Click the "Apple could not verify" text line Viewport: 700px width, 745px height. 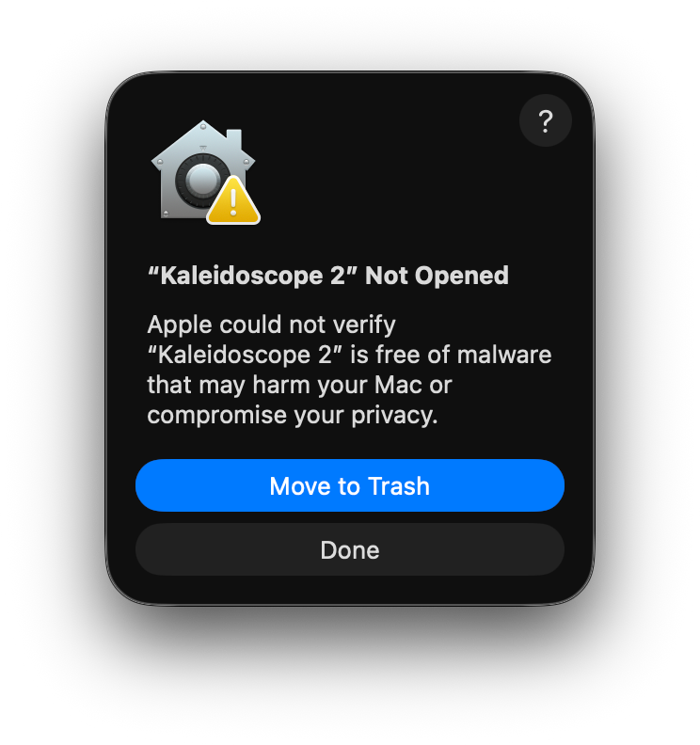[271, 325]
